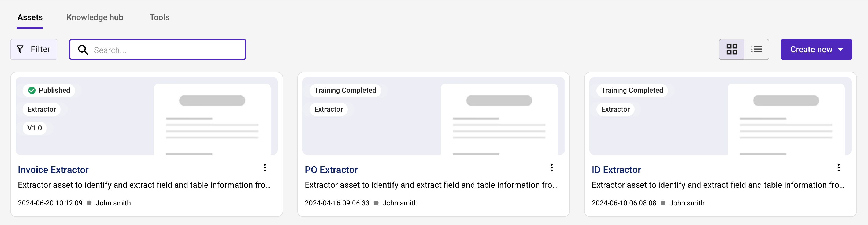Open the Filter options
Viewport: 868px width, 225px height.
[34, 50]
